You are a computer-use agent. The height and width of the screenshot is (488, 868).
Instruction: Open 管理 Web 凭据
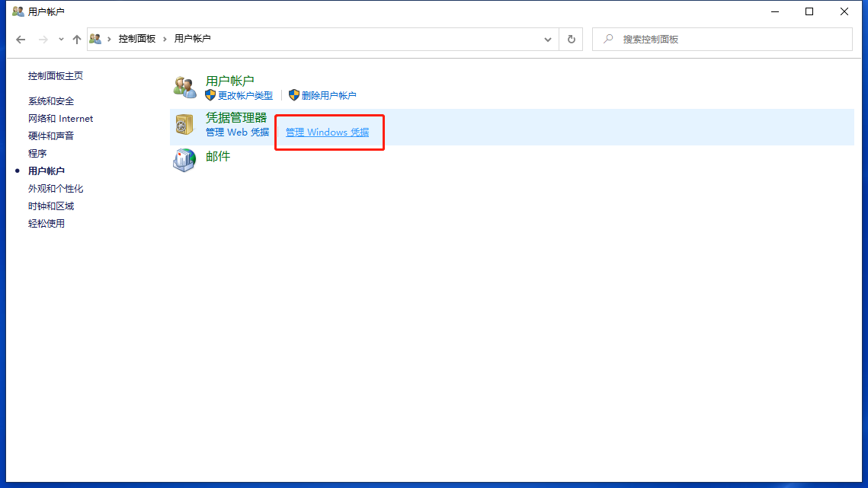(x=237, y=132)
